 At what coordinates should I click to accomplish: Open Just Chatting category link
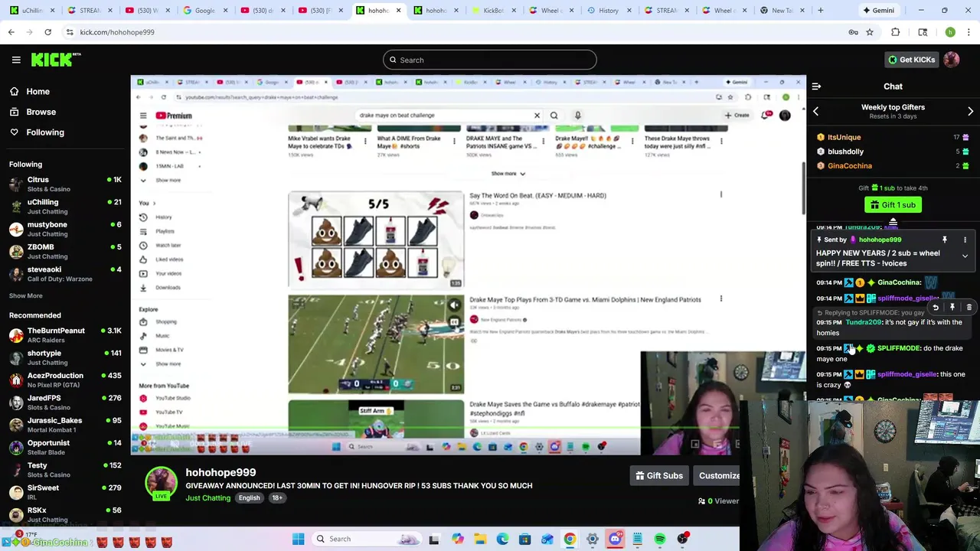(207, 498)
